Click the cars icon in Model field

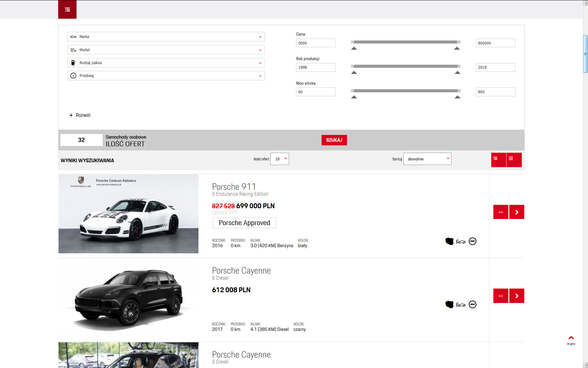point(73,50)
